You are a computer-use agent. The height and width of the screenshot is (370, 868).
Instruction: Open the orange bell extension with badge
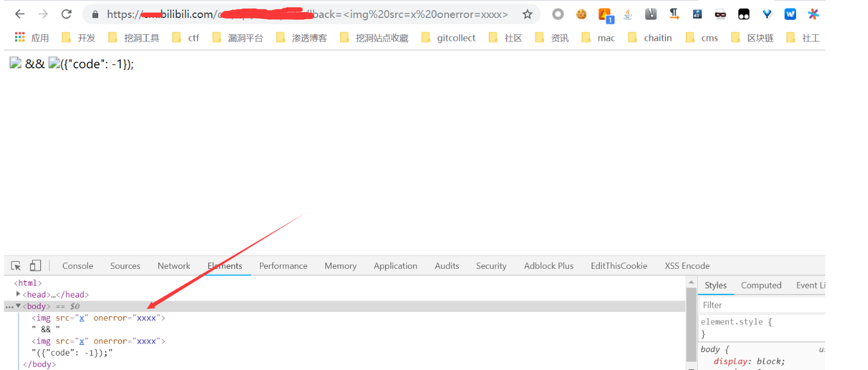(x=605, y=14)
